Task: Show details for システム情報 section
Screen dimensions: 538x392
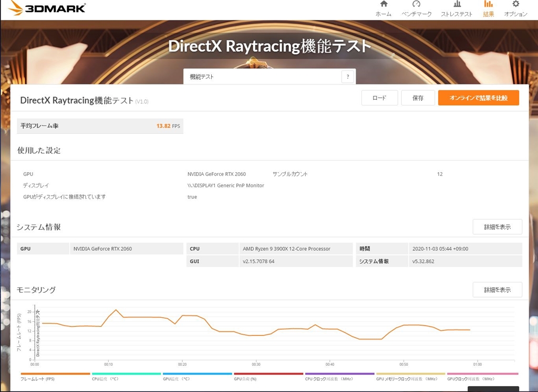Action: point(497,227)
